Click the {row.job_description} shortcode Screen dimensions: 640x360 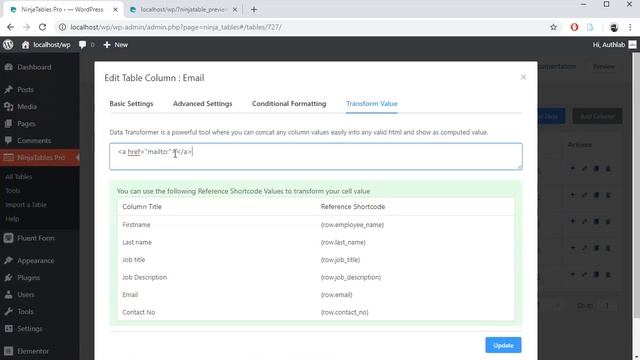(351, 277)
